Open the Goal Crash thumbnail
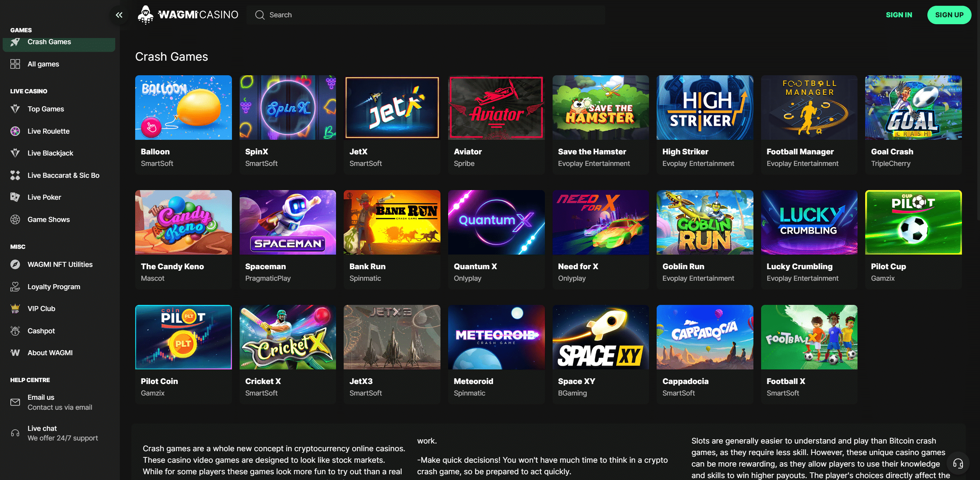 point(914,108)
